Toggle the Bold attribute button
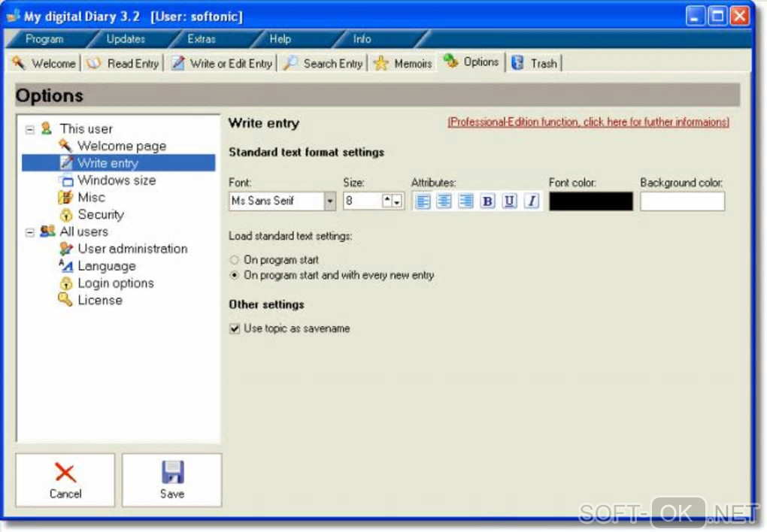Image resolution: width=767 pixels, height=532 pixels. click(488, 201)
